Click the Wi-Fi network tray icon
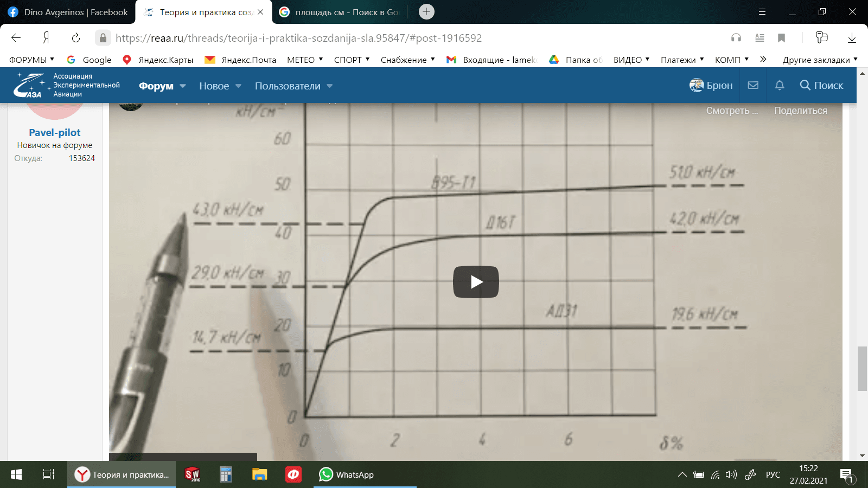The image size is (868, 488). point(716,474)
